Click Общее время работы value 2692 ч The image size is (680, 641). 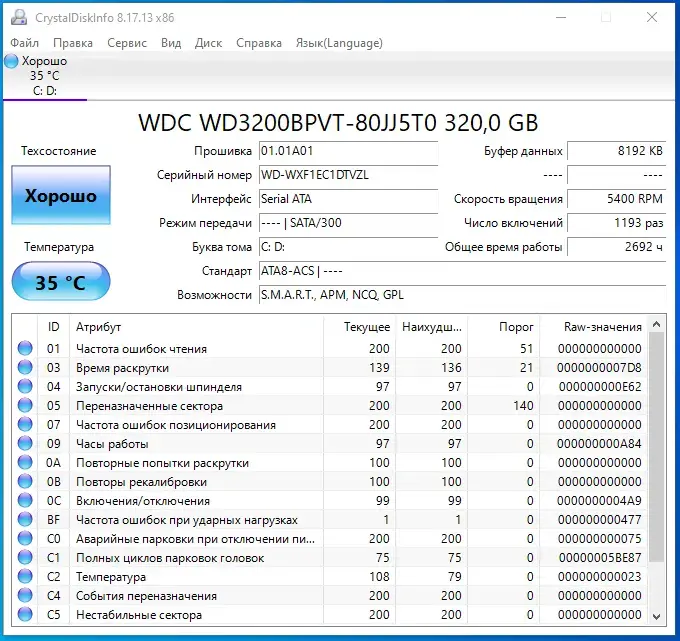tap(616, 247)
